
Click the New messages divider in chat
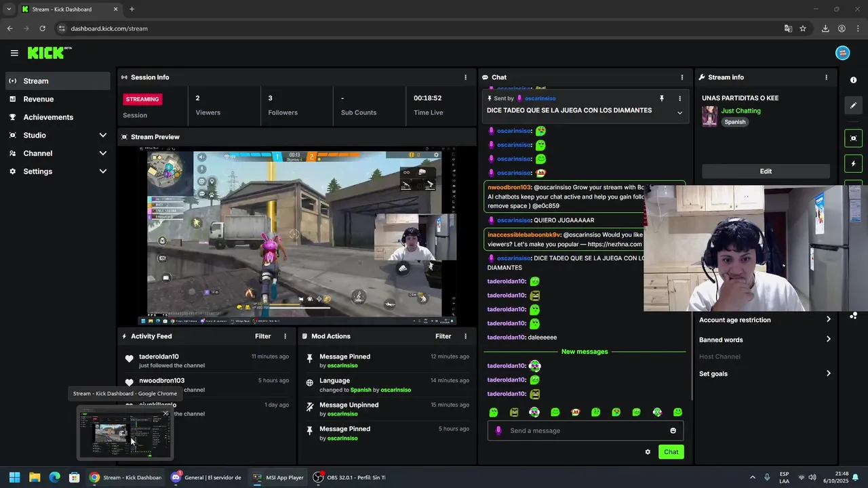click(585, 352)
